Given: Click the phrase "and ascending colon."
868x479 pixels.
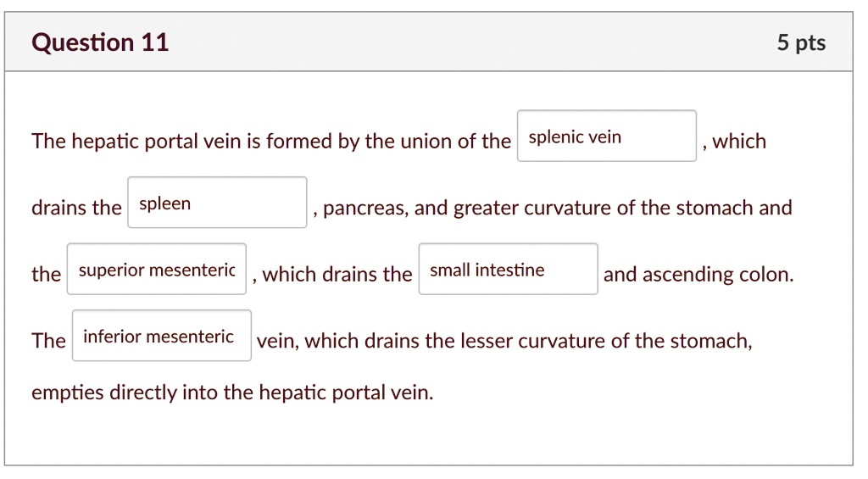Looking at the screenshot, I should tap(698, 274).
